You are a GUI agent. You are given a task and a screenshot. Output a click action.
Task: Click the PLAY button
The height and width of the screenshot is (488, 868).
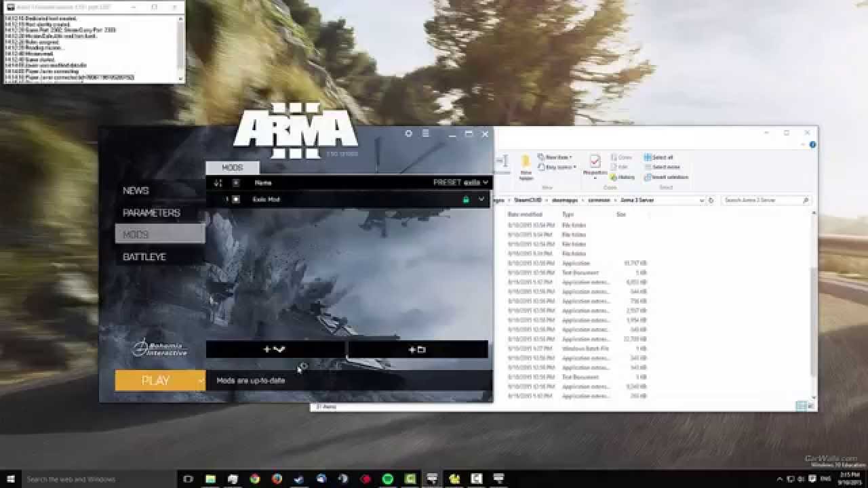tap(155, 380)
